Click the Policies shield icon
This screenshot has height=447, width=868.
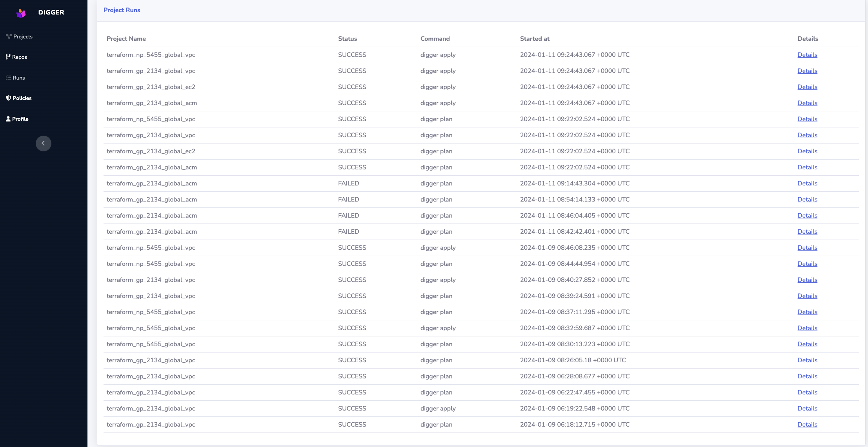tap(8, 98)
